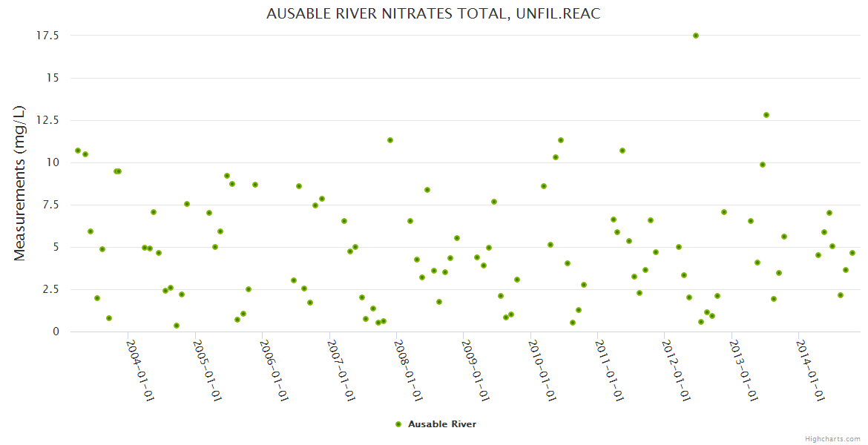This screenshot has width=868, height=445.
Task: Click the 12.5 y-axis tick label
Action: (x=47, y=120)
